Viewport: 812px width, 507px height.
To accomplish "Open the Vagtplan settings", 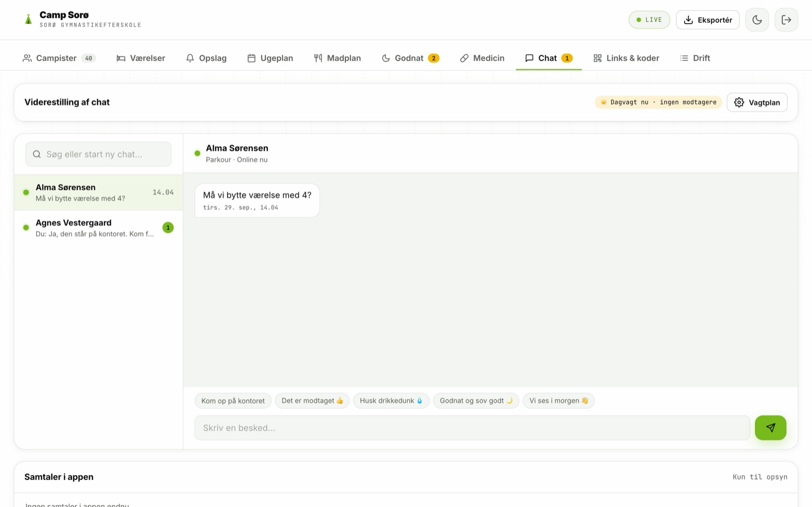I will point(757,102).
